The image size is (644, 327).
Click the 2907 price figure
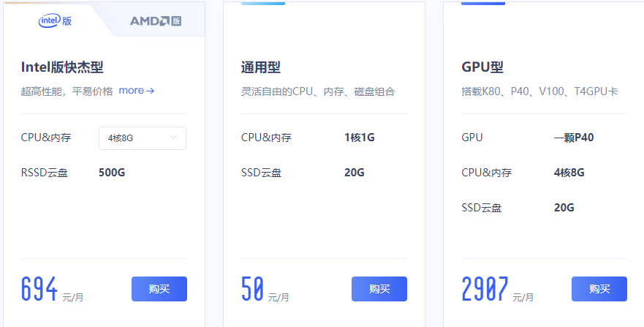(485, 289)
